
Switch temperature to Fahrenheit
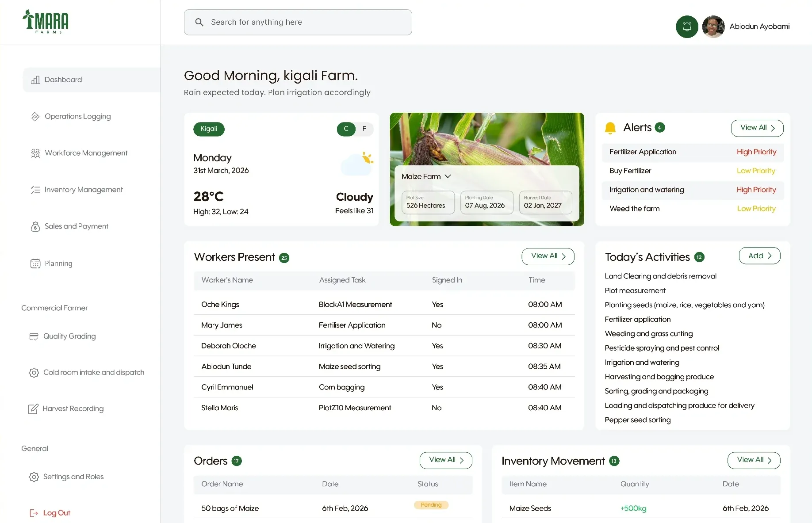[x=364, y=129]
